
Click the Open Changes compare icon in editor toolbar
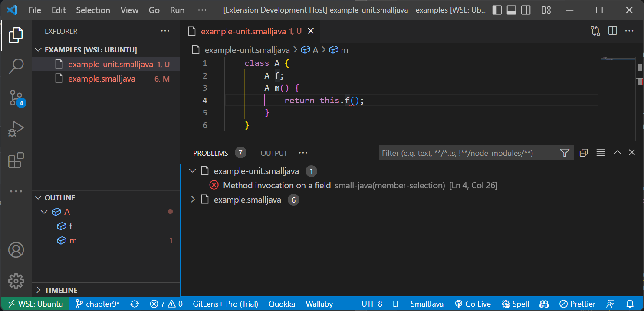[x=595, y=31]
